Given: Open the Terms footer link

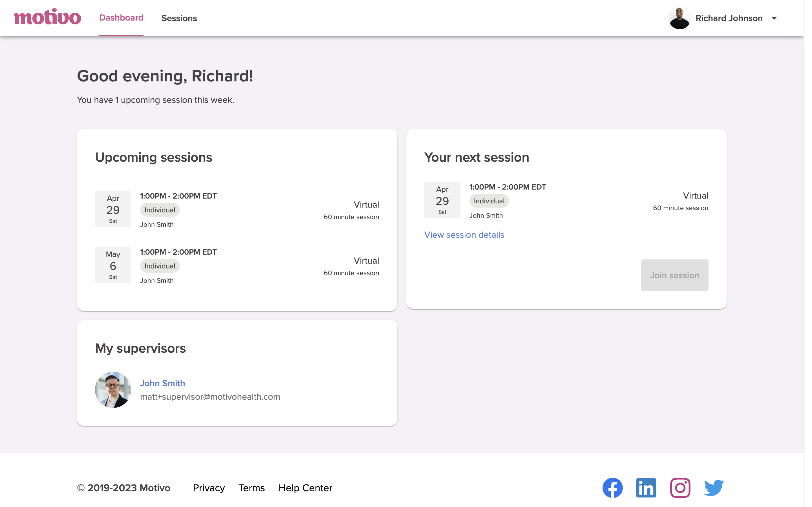Looking at the screenshot, I should (x=252, y=488).
